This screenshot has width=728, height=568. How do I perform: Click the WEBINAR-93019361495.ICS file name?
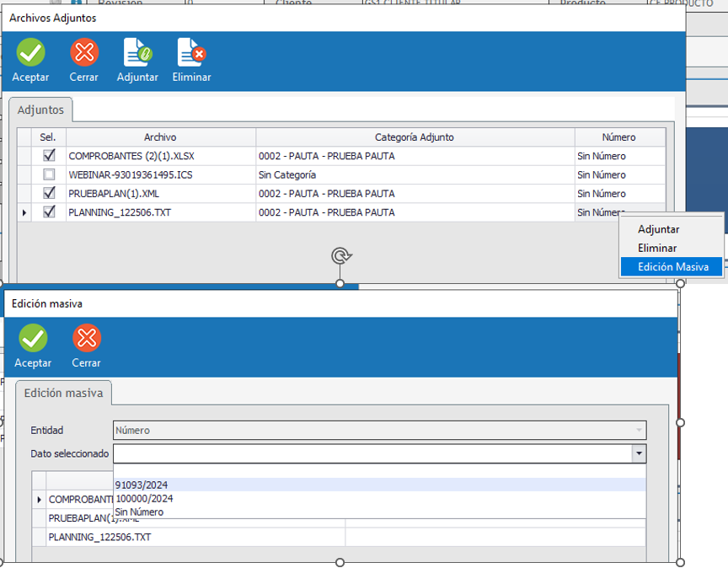pyautogui.click(x=131, y=174)
